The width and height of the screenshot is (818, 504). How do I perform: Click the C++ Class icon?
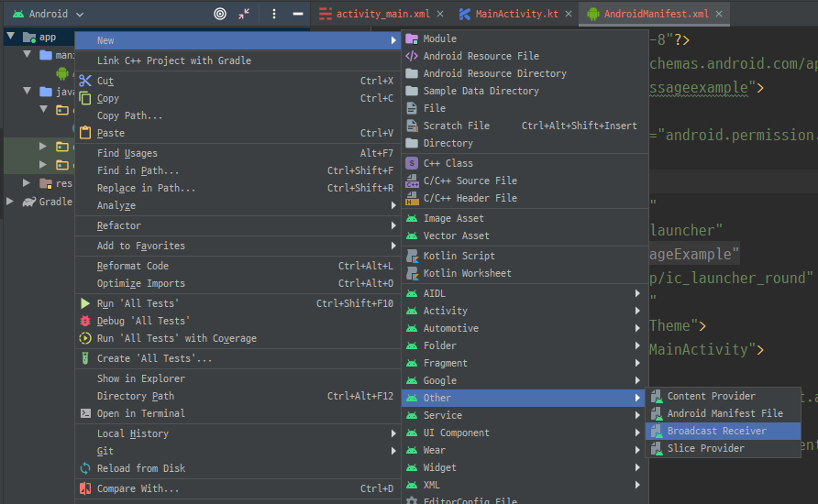[412, 163]
